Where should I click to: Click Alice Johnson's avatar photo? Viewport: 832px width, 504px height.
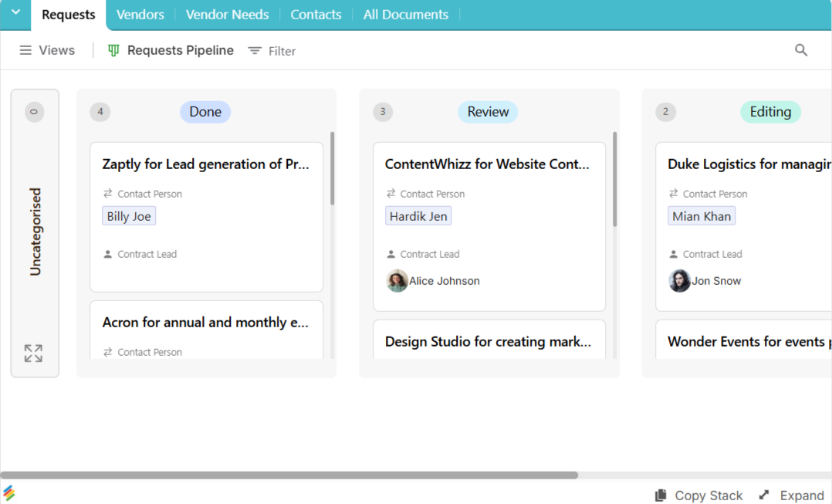point(397,281)
